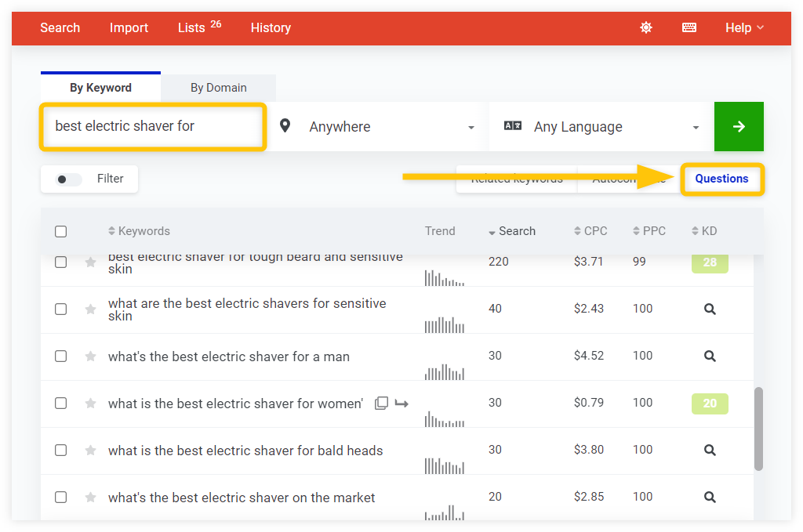Viewport: 803px width, 532px height.
Task: Select the Questions button
Action: coord(721,179)
